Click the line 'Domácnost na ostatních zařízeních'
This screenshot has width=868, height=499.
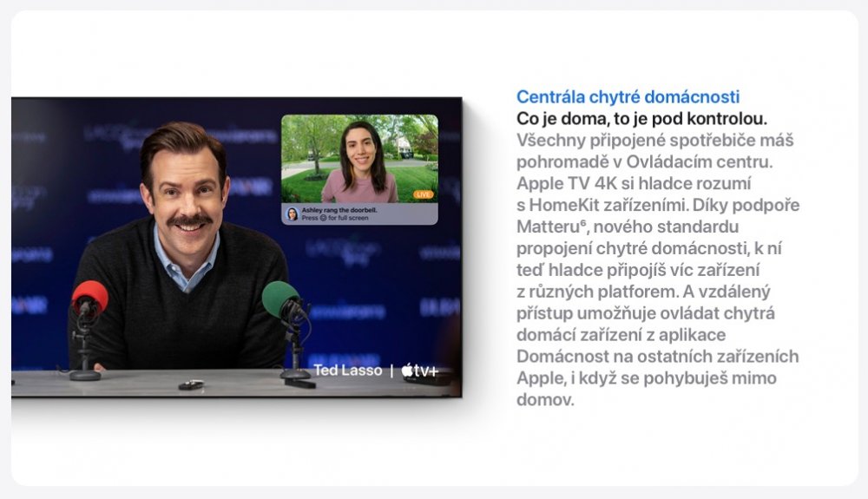[x=658, y=357]
